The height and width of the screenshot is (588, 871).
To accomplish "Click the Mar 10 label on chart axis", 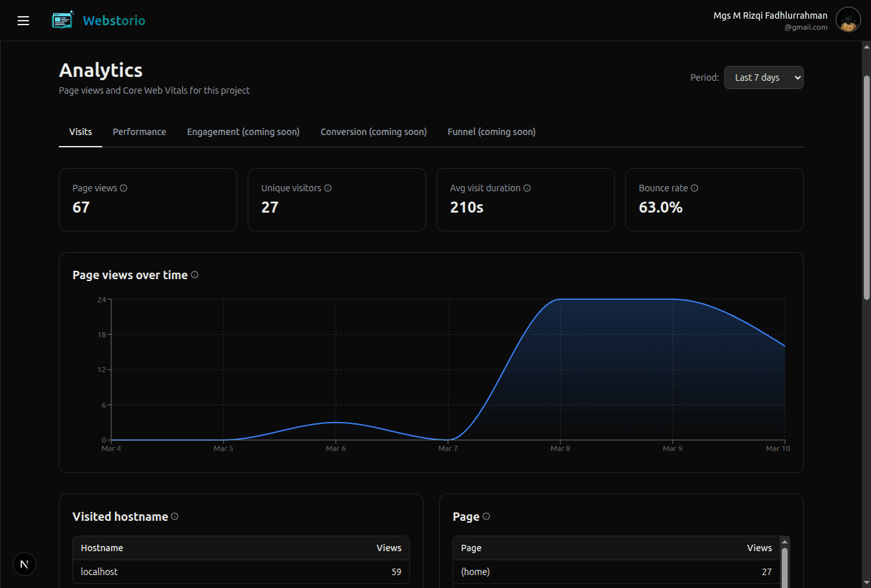I will point(778,448).
